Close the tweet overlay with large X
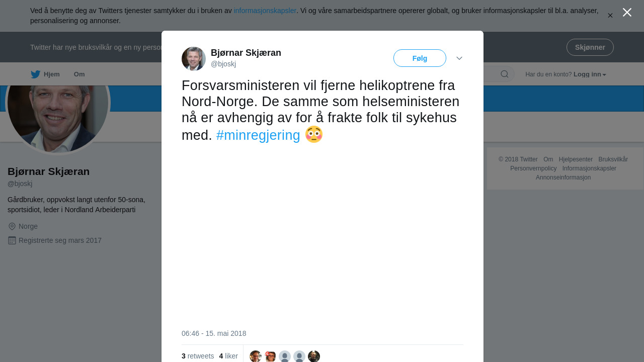Viewport: 644px width, 362px height. [627, 13]
